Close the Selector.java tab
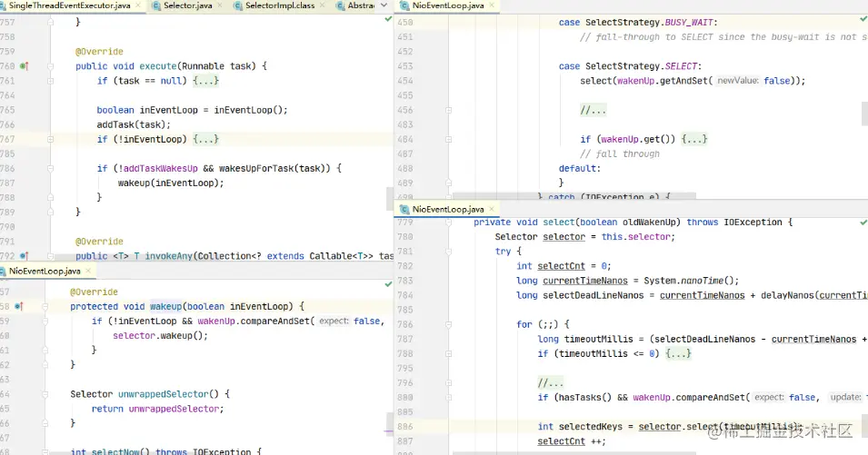The image size is (868, 455). click(220, 5)
